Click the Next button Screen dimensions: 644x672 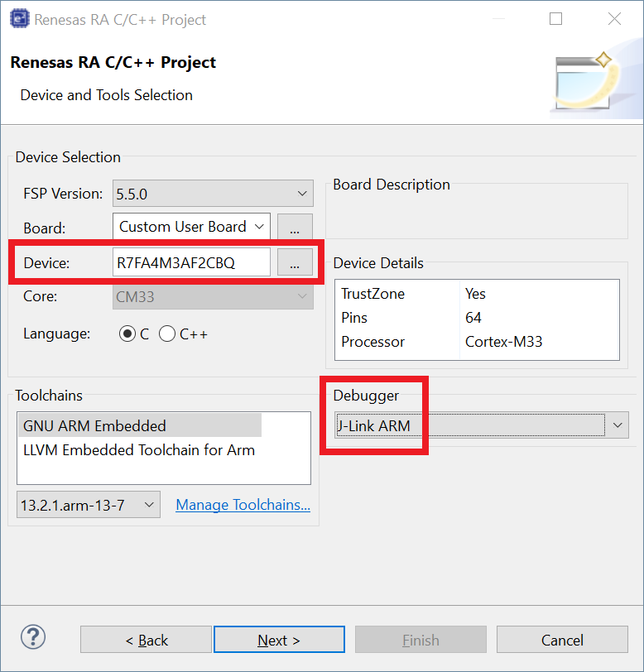(x=279, y=640)
